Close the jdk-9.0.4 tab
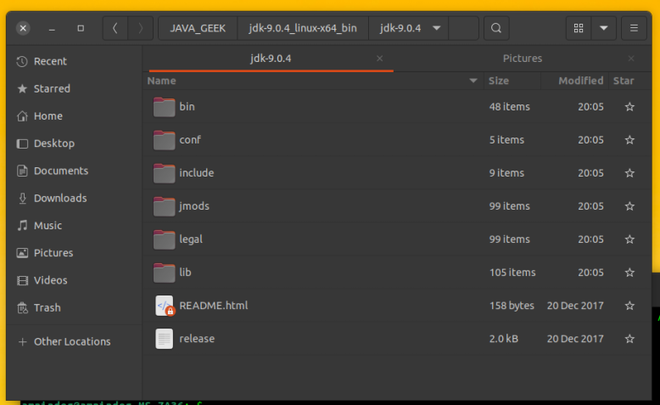This screenshot has height=405, width=660. point(380,59)
